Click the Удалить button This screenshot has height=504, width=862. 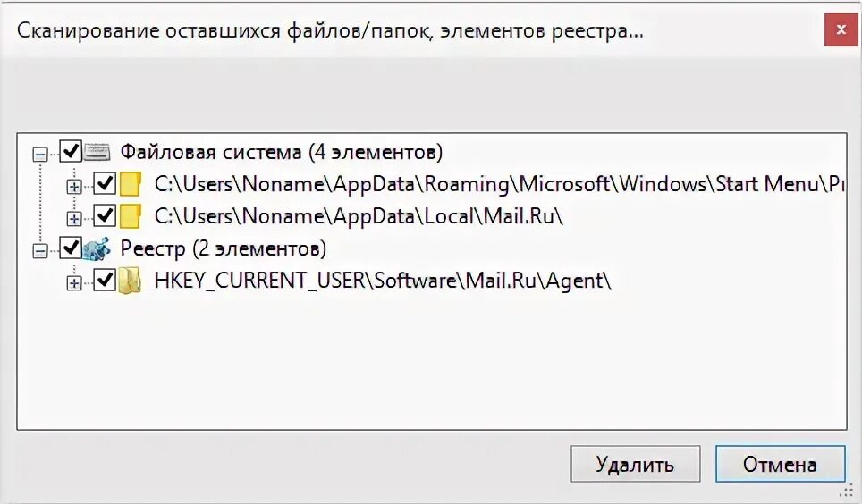click(x=635, y=464)
